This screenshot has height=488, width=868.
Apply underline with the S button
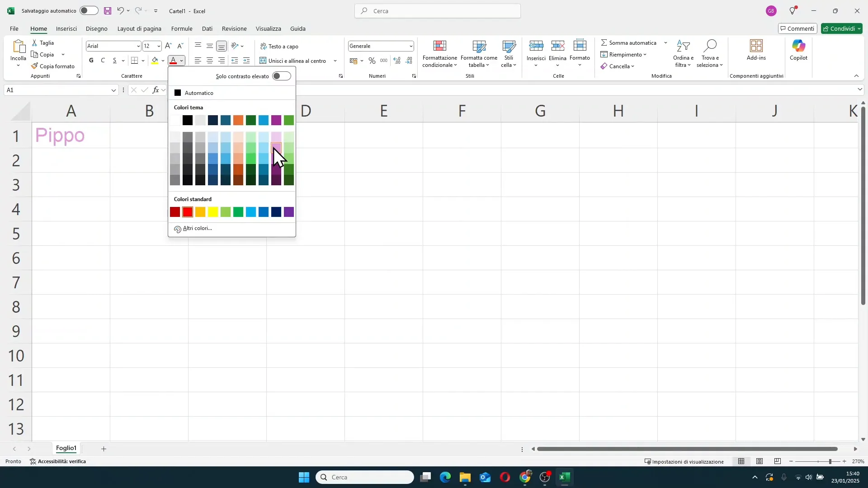point(115,61)
